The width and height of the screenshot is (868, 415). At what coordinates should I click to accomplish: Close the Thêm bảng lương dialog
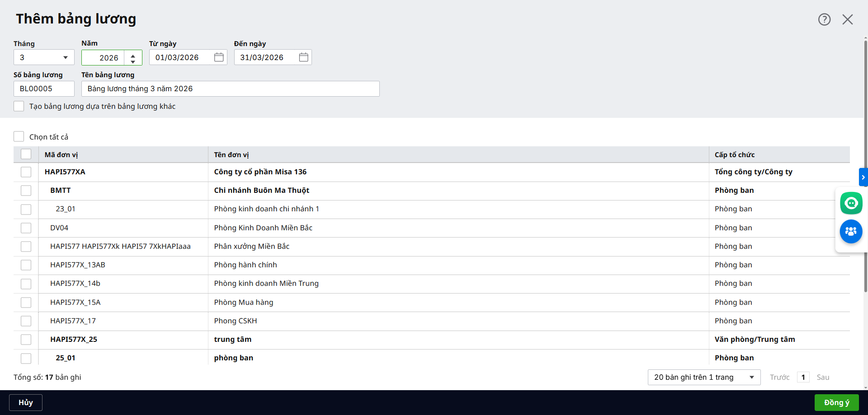(x=847, y=19)
